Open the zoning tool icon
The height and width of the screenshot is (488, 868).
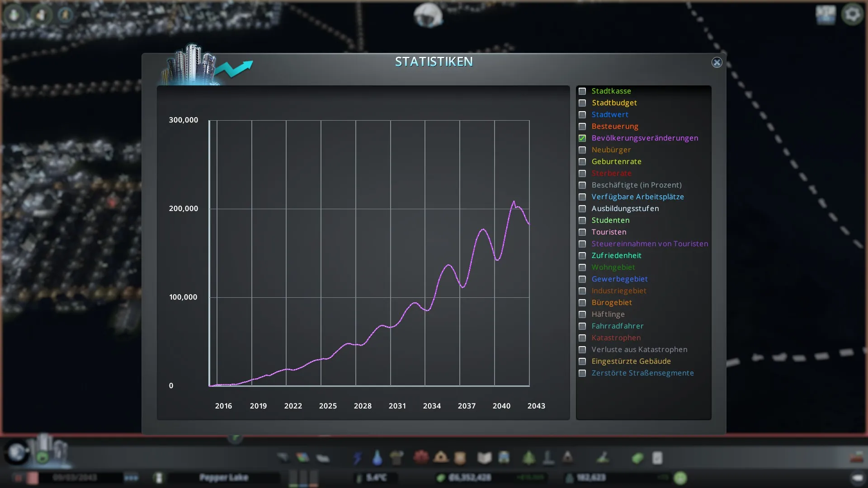click(302, 458)
